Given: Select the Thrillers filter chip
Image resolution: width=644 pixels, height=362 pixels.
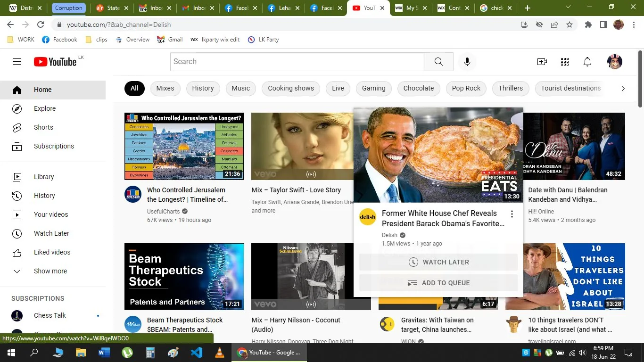Looking at the screenshot, I should click(x=511, y=88).
